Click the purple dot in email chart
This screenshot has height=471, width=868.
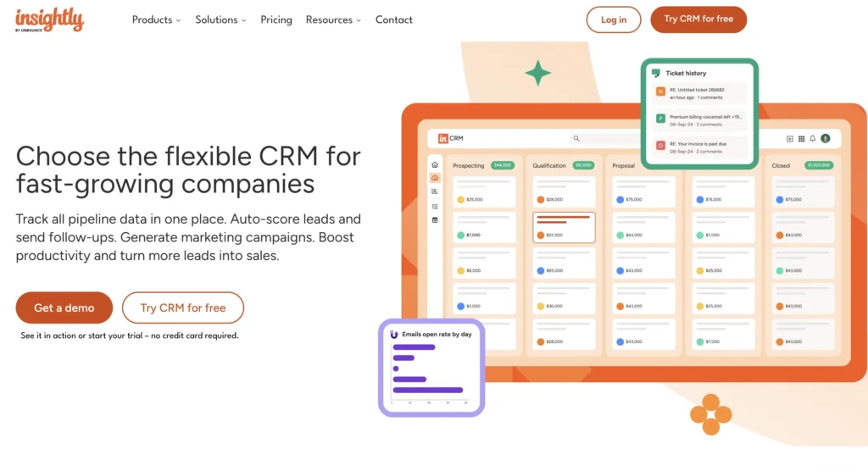396,368
